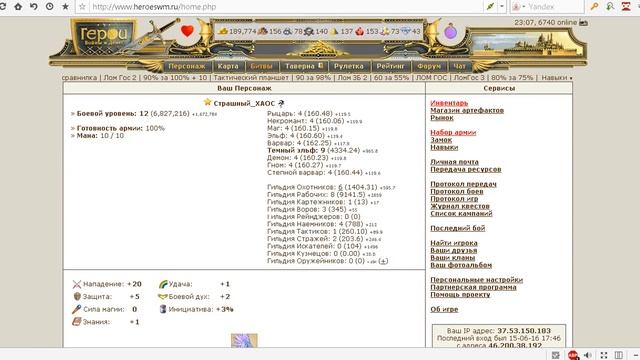Open the Чат menu tab
This screenshot has height=360, width=640.
coord(459,66)
